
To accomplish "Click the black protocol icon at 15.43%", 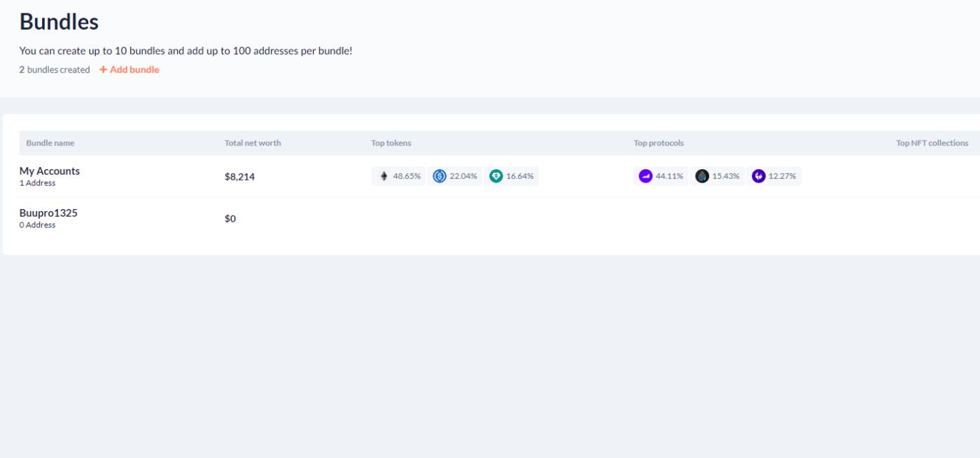I will pos(702,176).
